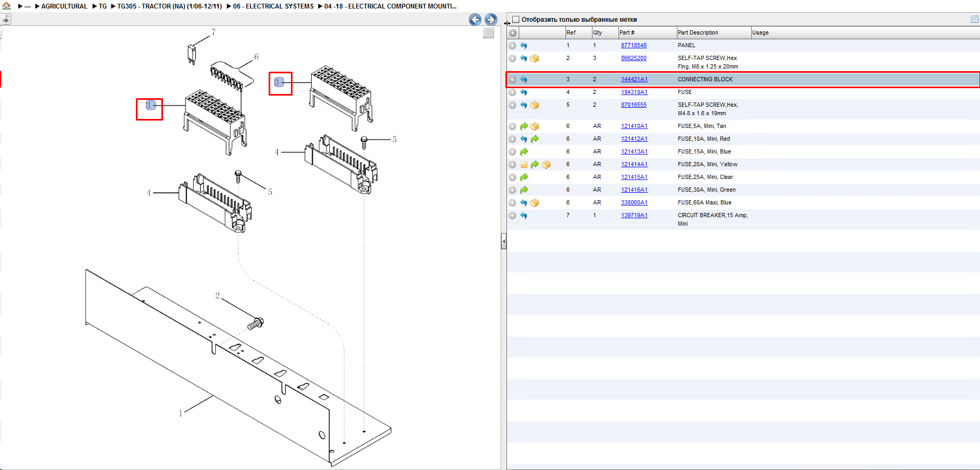The width and height of the screenshot is (980, 470).
Task: Click the green arrow for part 121412A1
Action: [x=535, y=139]
